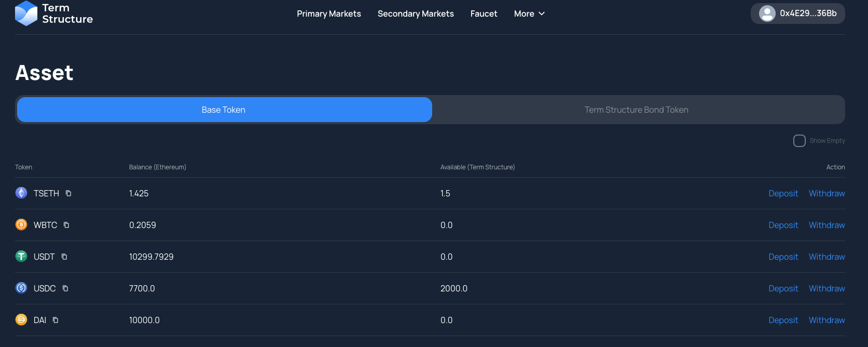Copy the WBTC token address

tap(66, 225)
